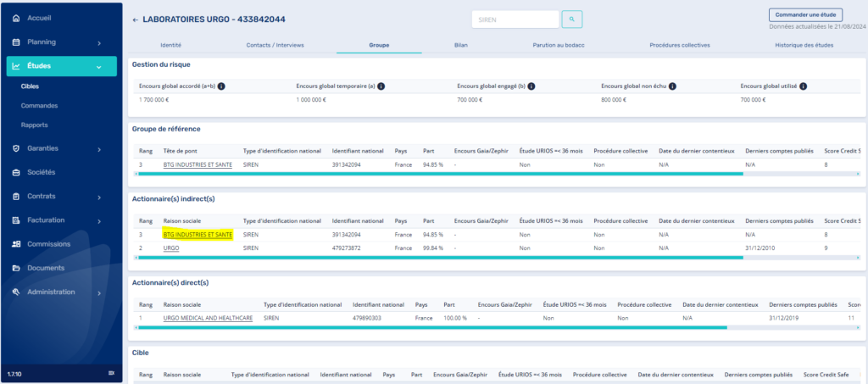
Task: Open BTG INDUSTRIES ET SANTE link in Groupe de référence
Action: click(198, 165)
